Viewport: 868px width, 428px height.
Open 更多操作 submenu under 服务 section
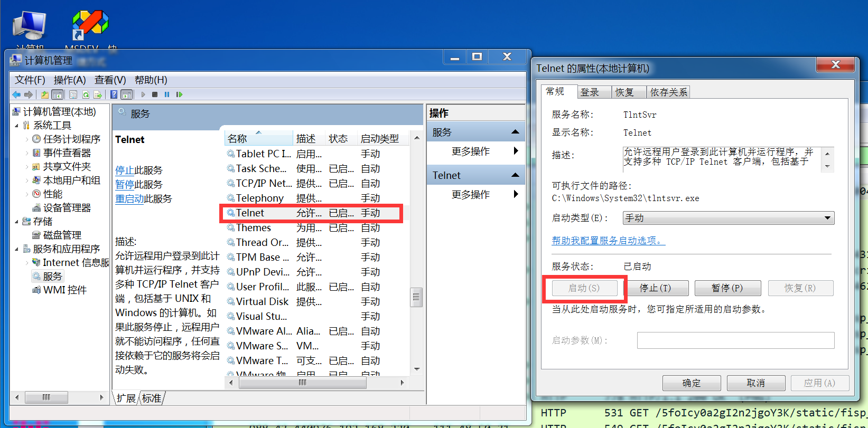pyautogui.click(x=476, y=151)
